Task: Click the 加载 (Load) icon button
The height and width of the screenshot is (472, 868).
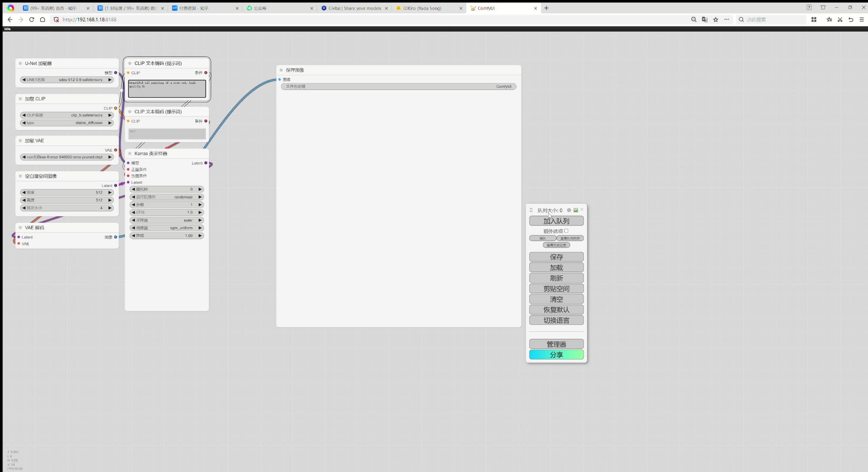Action: (556, 268)
